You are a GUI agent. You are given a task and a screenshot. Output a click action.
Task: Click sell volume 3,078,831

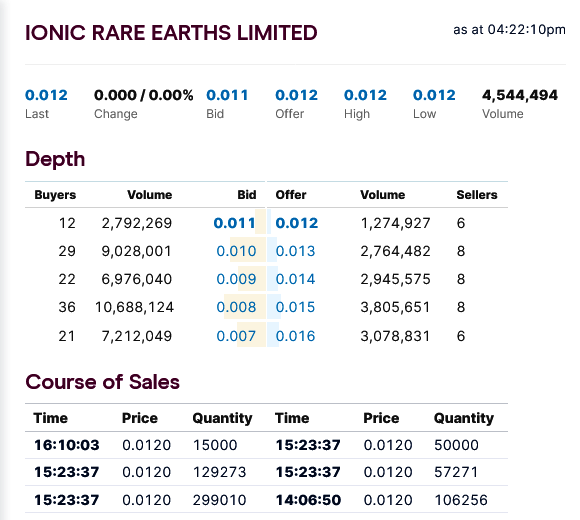(395, 337)
